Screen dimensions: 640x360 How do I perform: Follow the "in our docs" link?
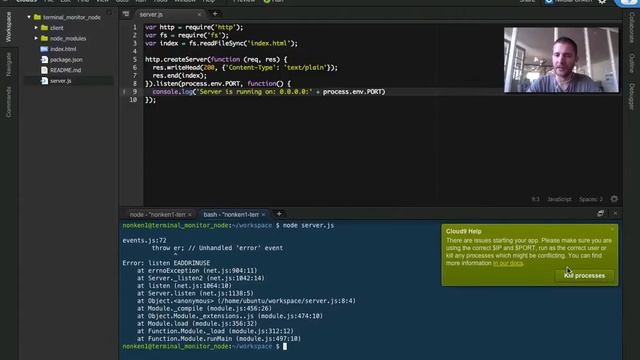tap(508, 263)
